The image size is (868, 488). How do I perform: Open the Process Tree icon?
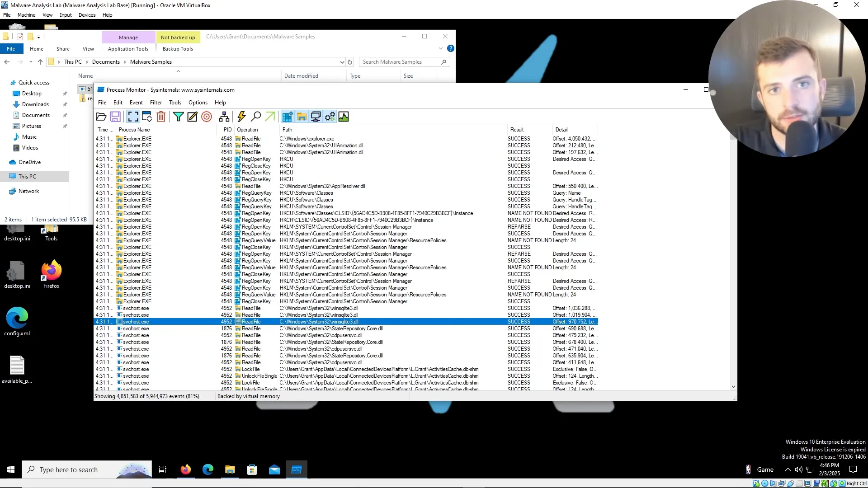(224, 117)
